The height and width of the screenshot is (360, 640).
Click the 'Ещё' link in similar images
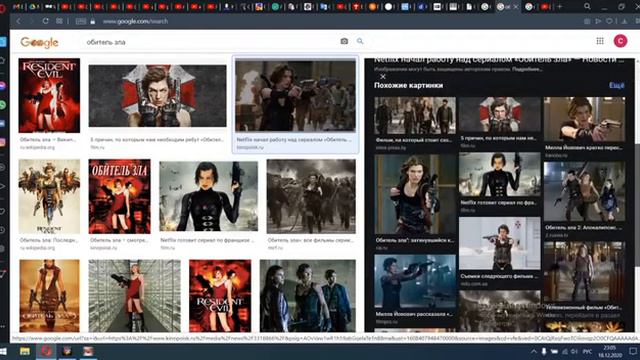coord(617,85)
